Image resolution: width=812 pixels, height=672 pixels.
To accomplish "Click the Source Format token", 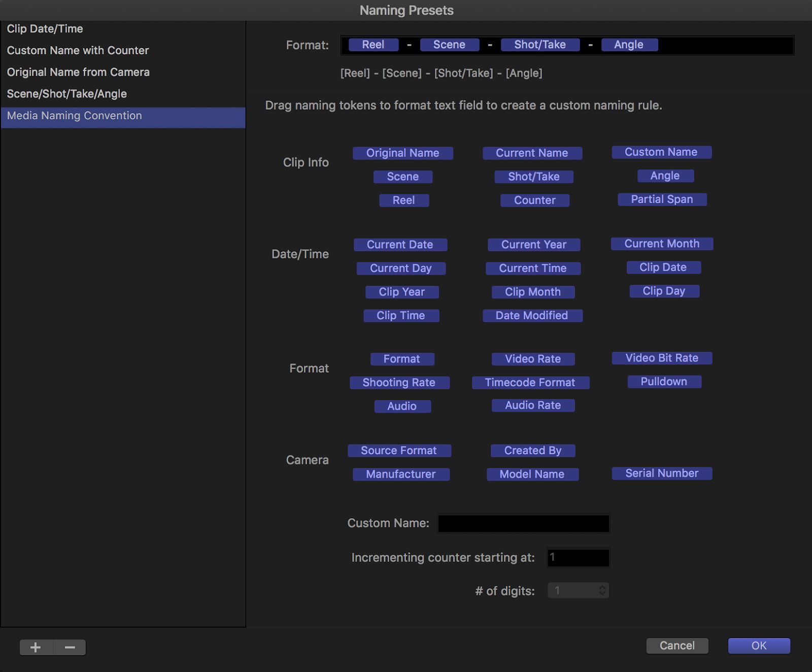I will pyautogui.click(x=399, y=451).
